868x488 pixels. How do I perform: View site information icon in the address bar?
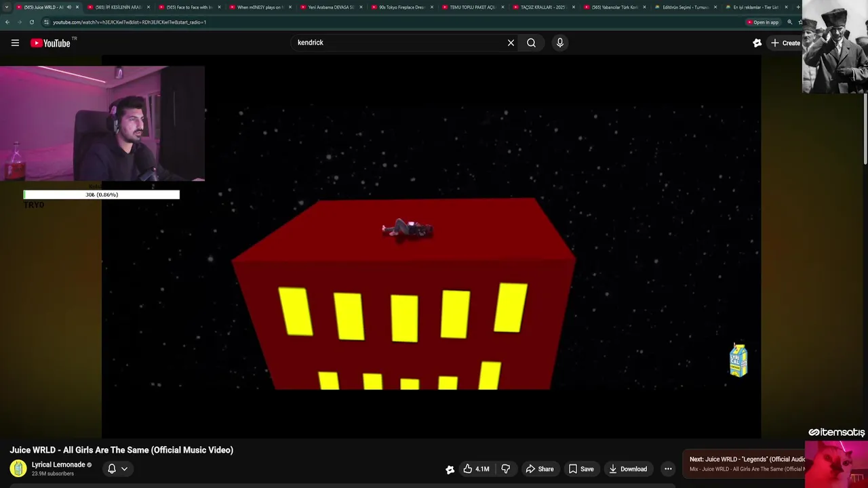tap(46, 22)
